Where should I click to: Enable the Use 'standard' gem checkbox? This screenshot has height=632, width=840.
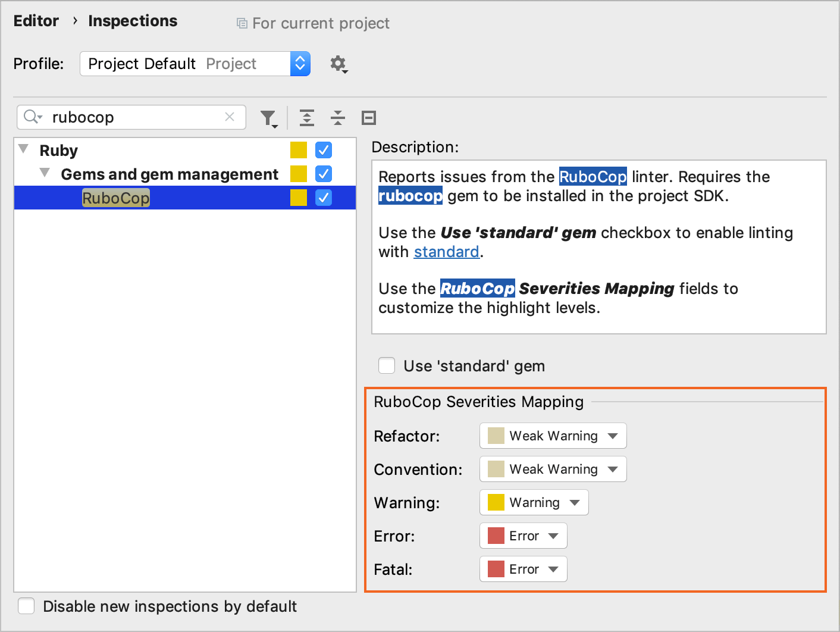click(x=387, y=365)
